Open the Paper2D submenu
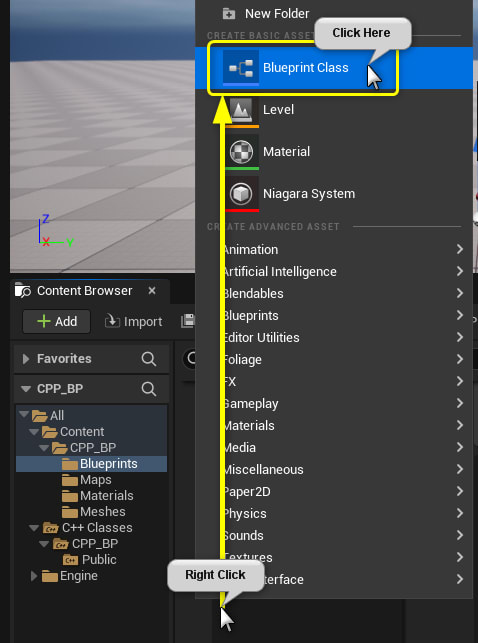 333,491
